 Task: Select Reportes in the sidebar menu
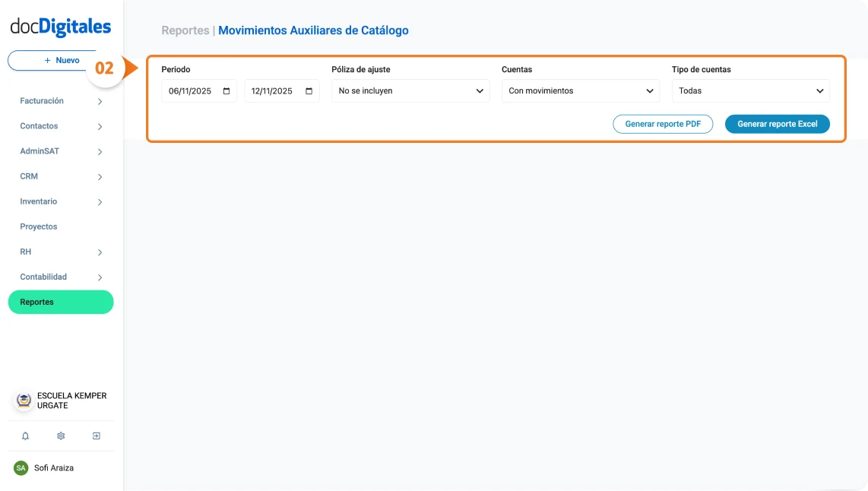point(61,302)
